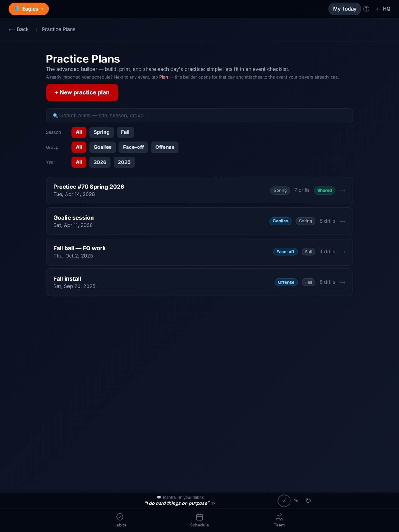Click the Sat, Sep 20, 2025 date text
Image resolution: width=399 pixels, height=532 pixels.
click(x=74, y=286)
